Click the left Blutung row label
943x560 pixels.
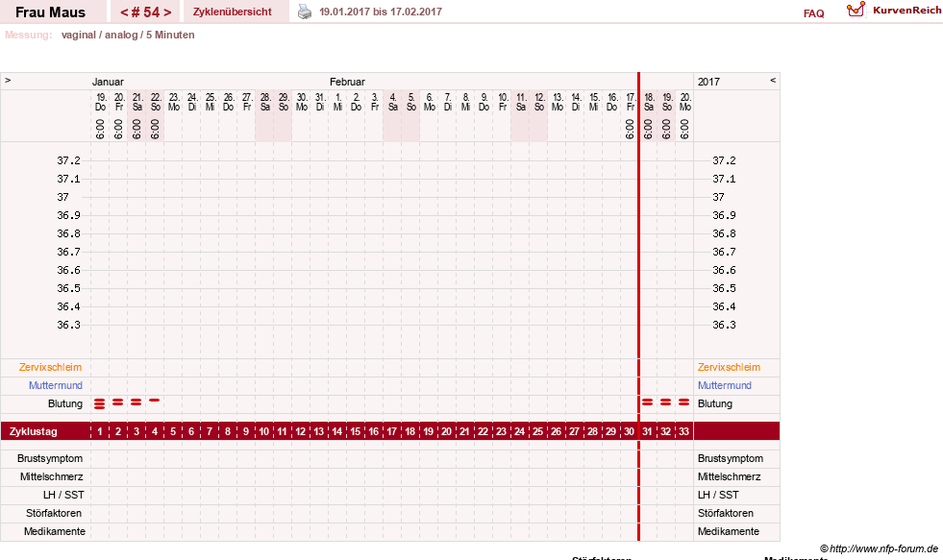tap(65, 403)
